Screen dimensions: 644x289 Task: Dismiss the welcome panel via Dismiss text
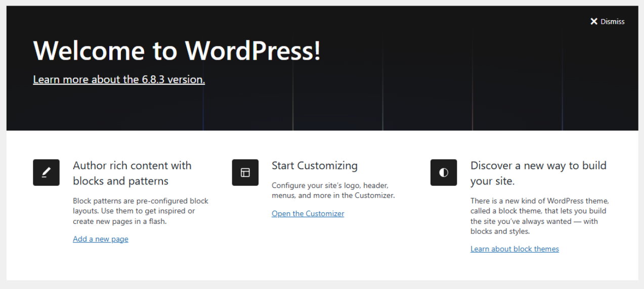click(612, 22)
